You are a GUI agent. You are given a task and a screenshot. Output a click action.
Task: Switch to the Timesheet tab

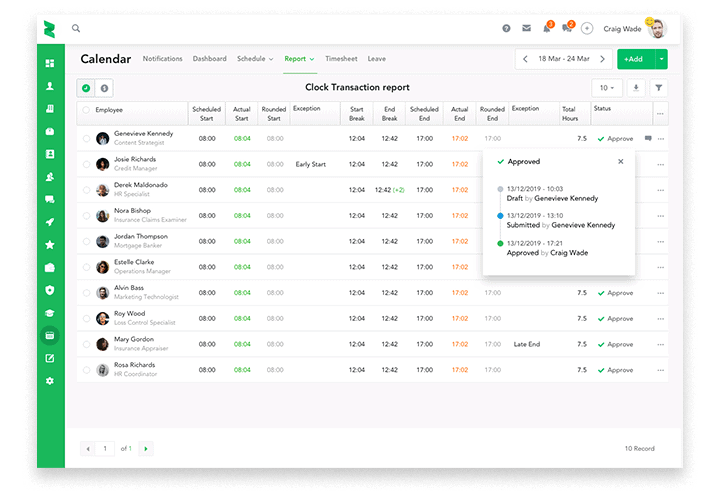[x=341, y=59]
